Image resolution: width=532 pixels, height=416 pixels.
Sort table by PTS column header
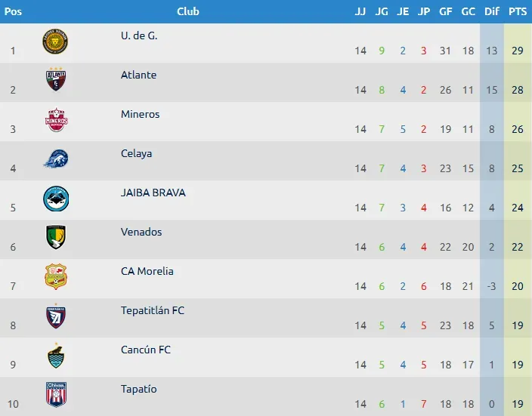(518, 11)
